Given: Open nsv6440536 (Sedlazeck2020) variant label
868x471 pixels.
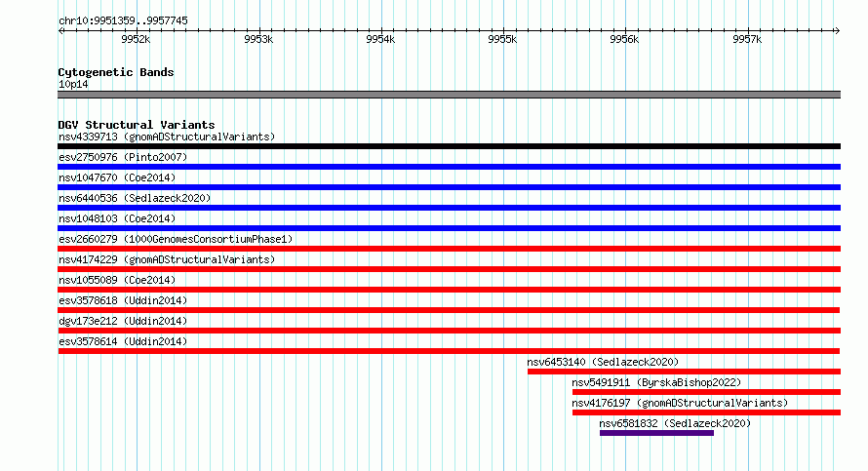Looking at the screenshot, I should tap(135, 198).
